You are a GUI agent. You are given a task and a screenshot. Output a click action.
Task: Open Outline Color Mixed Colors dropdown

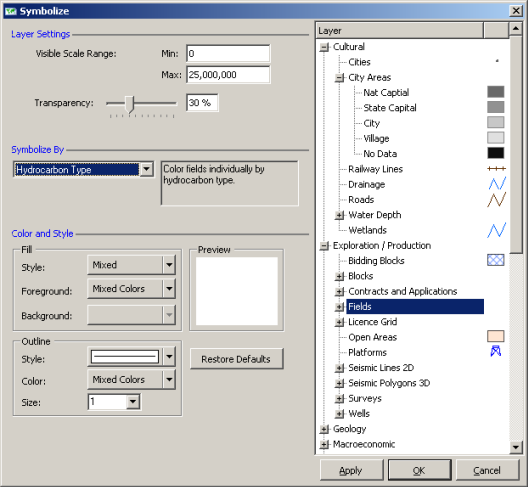pyautogui.click(x=169, y=380)
